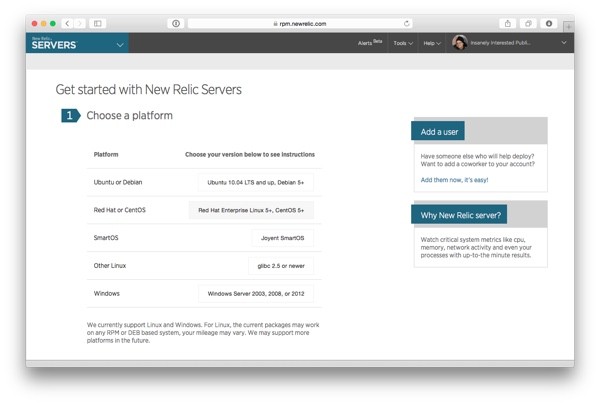Show all tabs overview icon

528,23
